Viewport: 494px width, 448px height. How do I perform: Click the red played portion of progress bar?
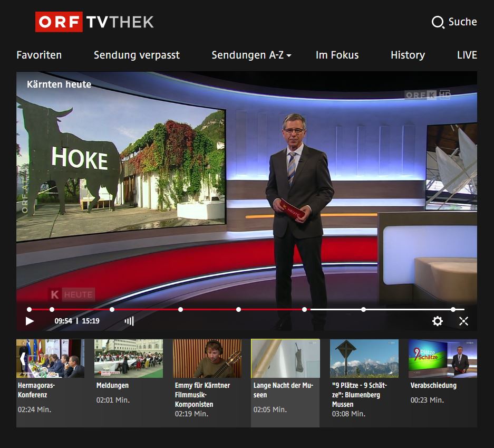point(148,310)
